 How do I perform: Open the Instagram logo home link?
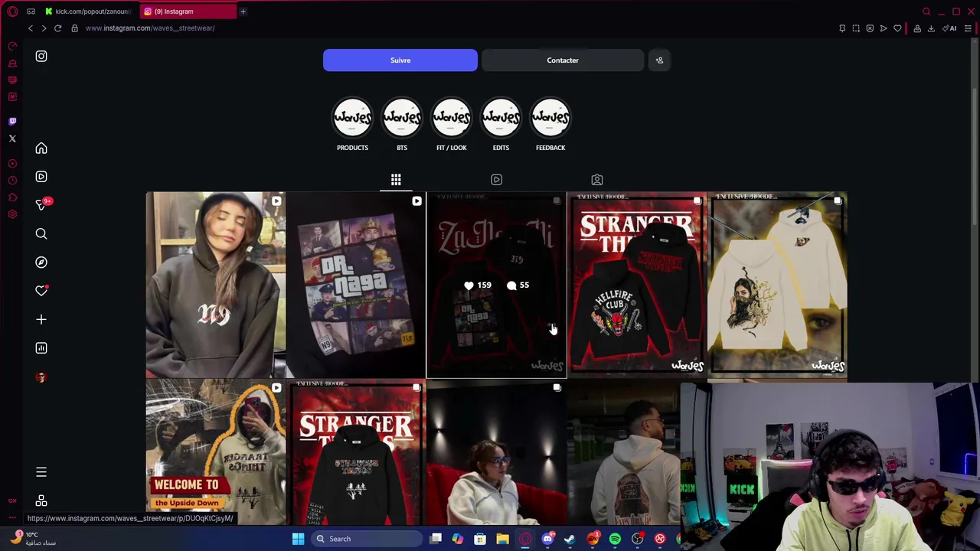pos(41,56)
